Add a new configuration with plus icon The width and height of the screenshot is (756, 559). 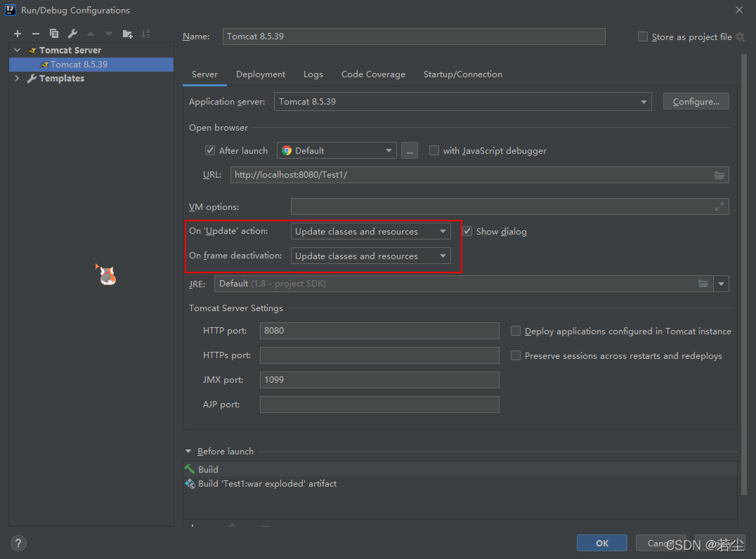click(18, 34)
